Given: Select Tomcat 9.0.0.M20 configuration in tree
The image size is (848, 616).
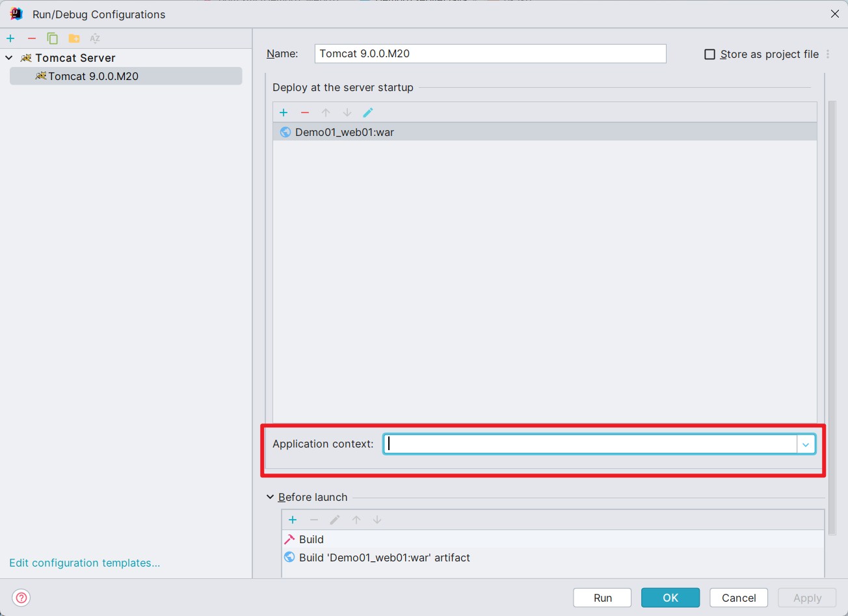Looking at the screenshot, I should click(x=126, y=76).
